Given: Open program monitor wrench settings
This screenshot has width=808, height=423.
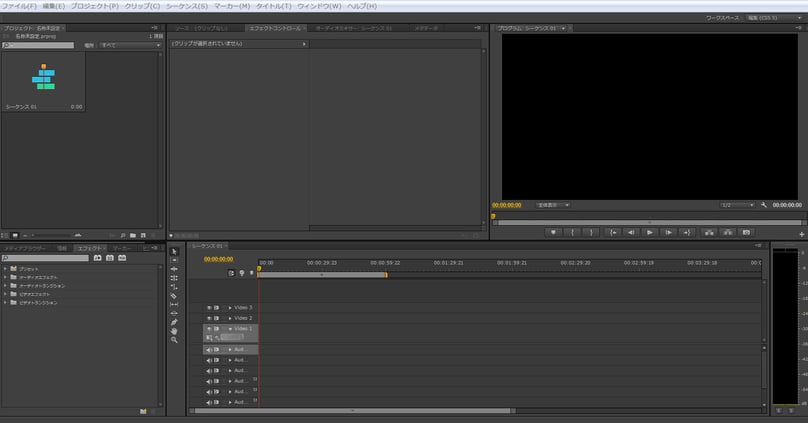Looking at the screenshot, I should pyautogui.click(x=764, y=205).
